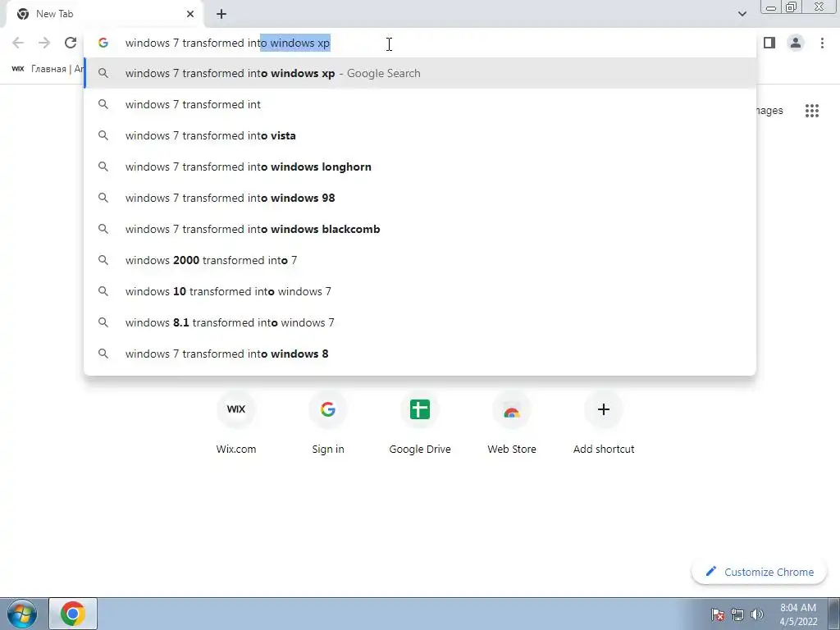Select suggestion 'windows 2000 transformed into 7'
This screenshot has width=840, height=630.
420,260
